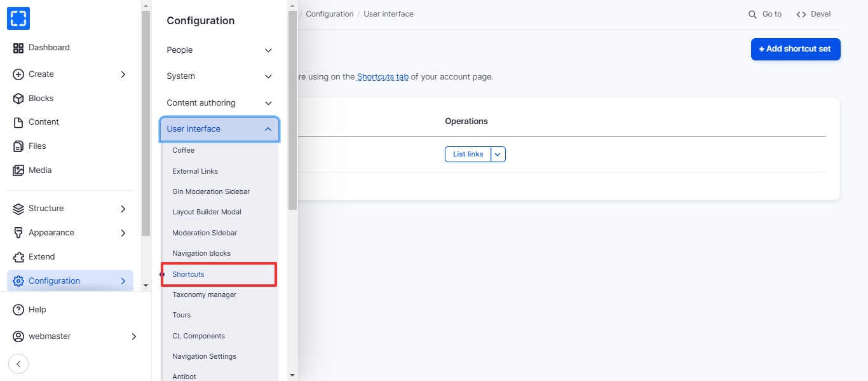Open the List links dropdown arrow
The image size is (868, 381).
point(498,154)
